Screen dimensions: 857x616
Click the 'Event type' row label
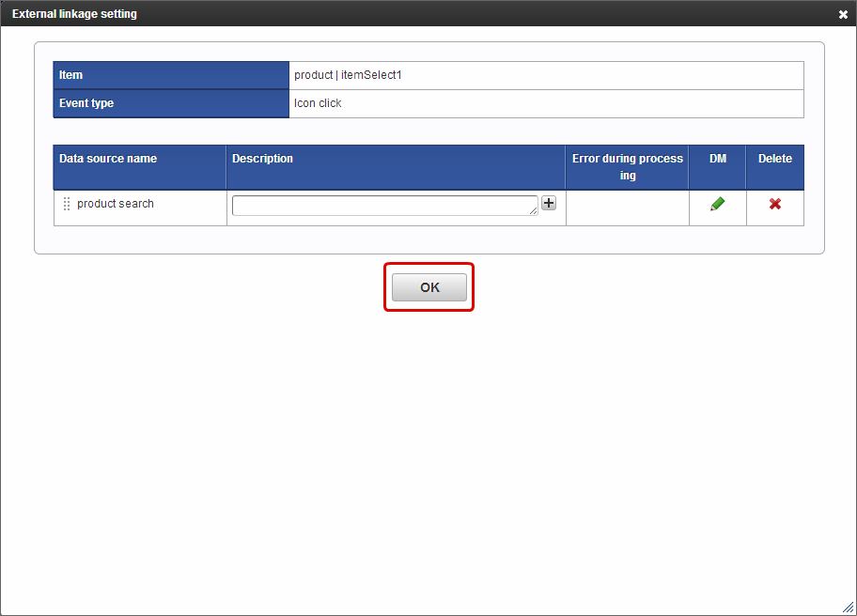pos(171,103)
